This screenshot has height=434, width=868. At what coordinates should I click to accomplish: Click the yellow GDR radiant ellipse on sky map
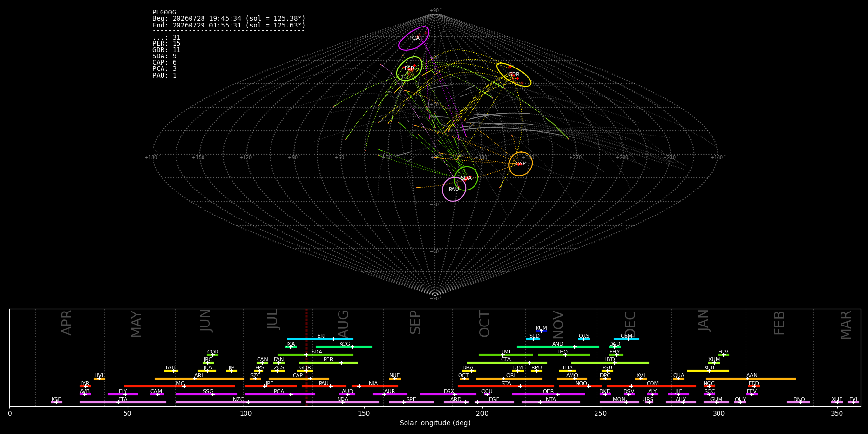[514, 75]
